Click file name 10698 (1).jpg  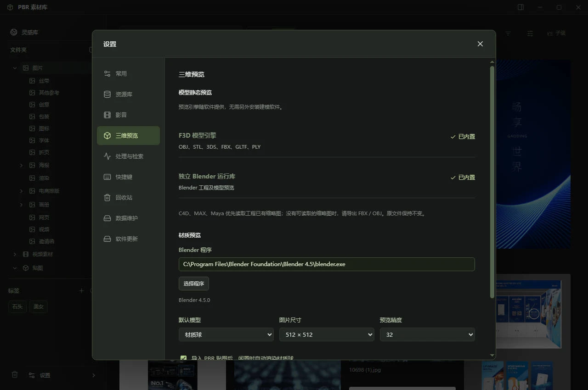tap(365, 370)
